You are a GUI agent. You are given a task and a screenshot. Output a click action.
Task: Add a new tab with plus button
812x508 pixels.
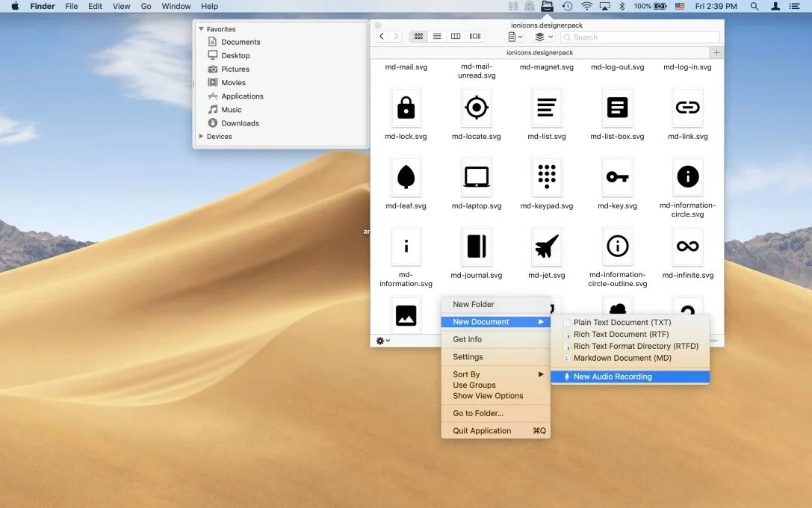click(x=716, y=52)
